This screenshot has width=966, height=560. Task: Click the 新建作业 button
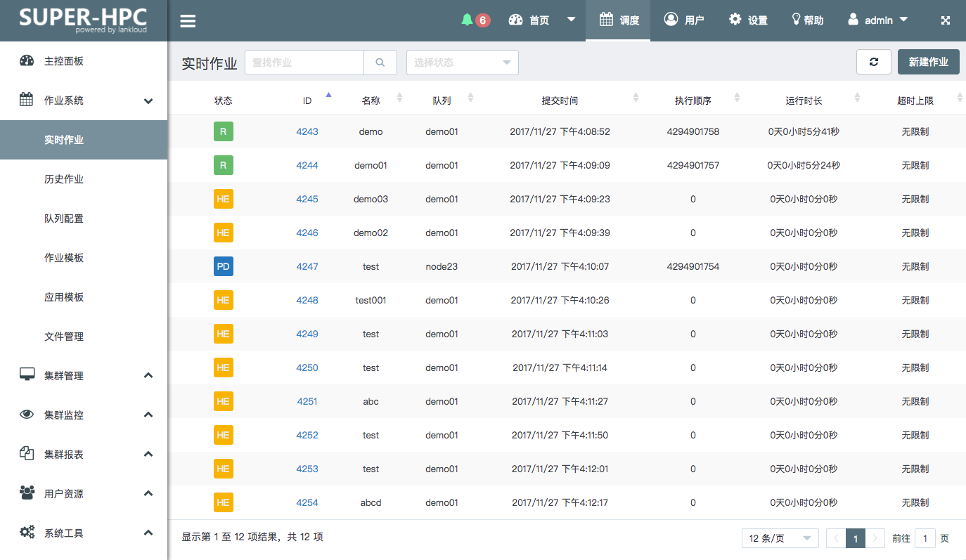928,62
